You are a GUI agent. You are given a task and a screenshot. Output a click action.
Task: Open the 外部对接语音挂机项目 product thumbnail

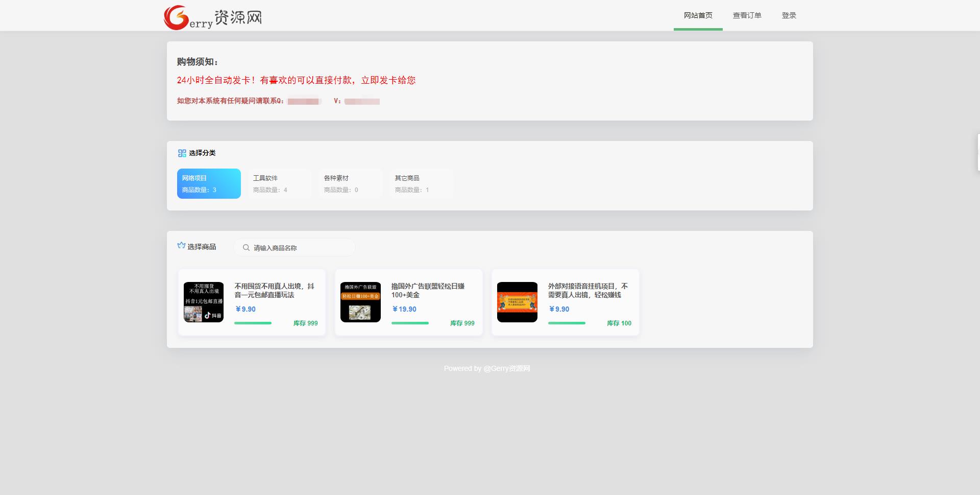[517, 302]
